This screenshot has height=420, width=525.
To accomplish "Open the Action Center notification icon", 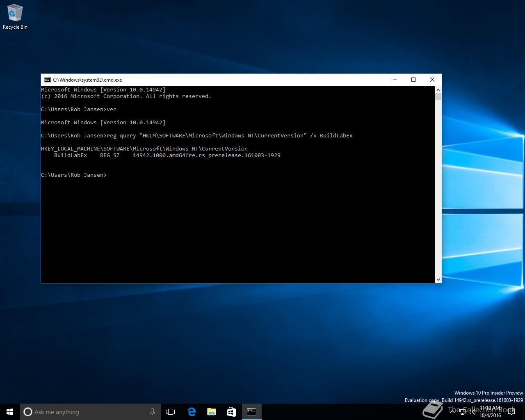I will pyautogui.click(x=511, y=412).
